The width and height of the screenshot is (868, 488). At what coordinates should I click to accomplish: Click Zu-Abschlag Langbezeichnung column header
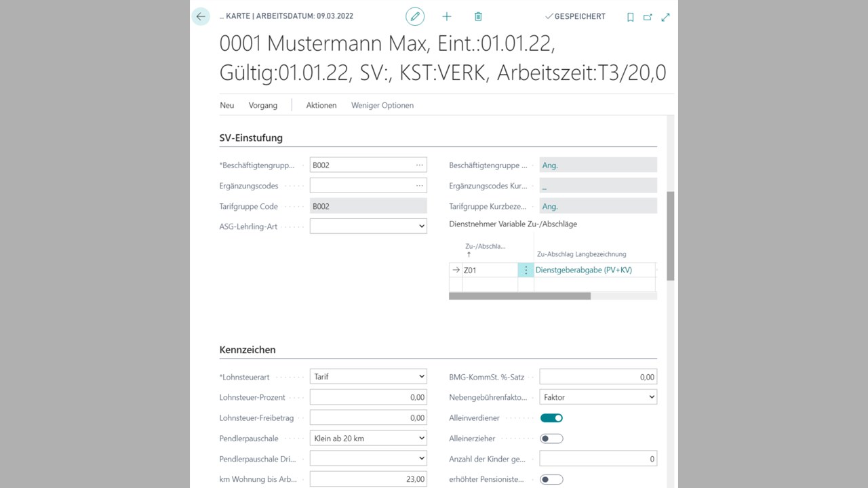581,254
